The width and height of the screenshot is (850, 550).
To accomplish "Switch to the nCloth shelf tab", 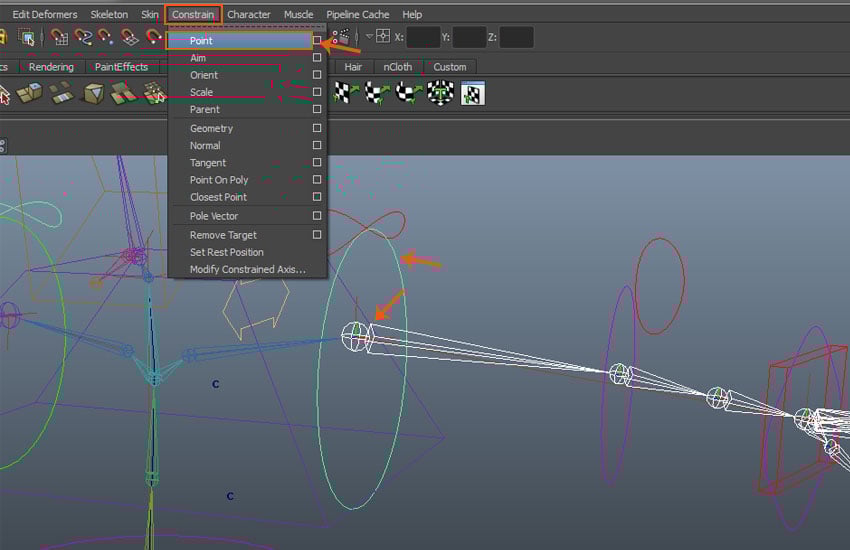I will click(397, 67).
